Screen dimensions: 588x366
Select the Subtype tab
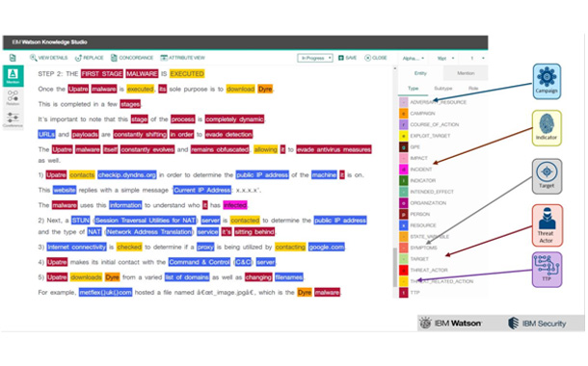tap(442, 89)
